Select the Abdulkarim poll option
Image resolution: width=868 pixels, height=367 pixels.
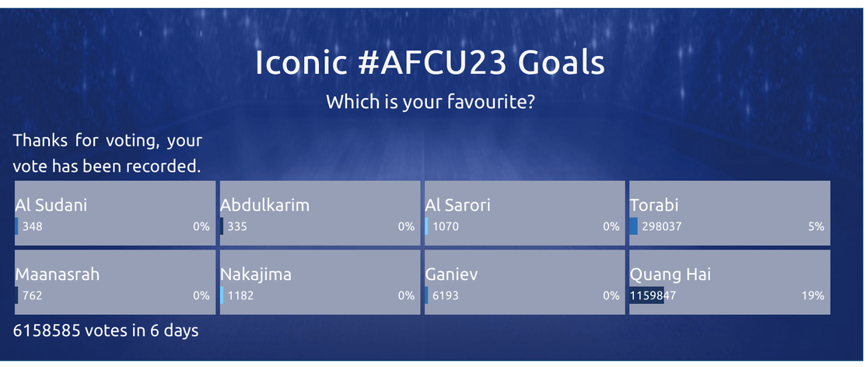point(320,213)
